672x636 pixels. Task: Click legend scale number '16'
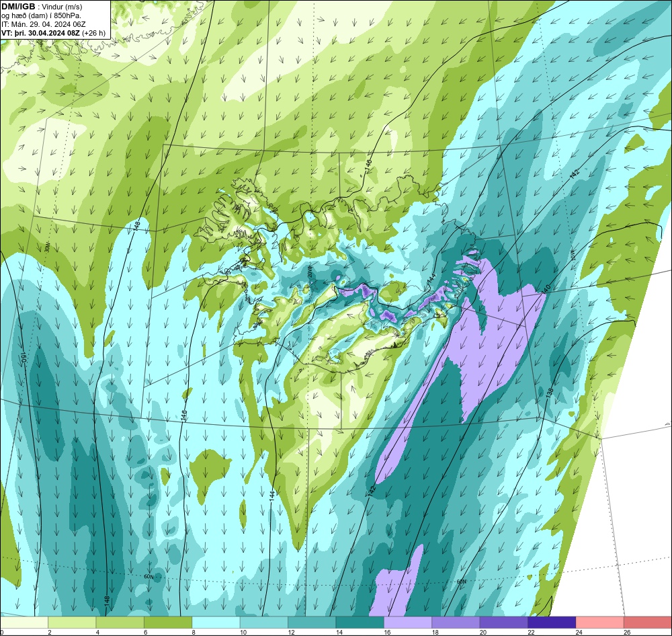(387, 632)
